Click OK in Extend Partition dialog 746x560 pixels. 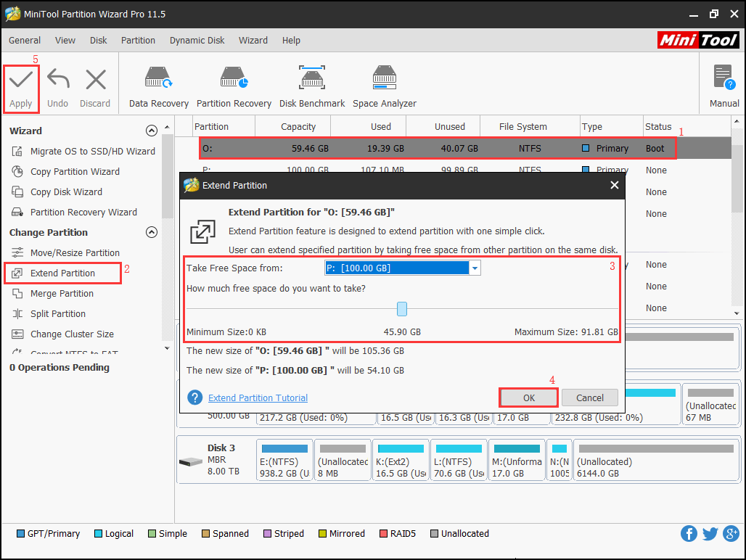click(x=528, y=398)
